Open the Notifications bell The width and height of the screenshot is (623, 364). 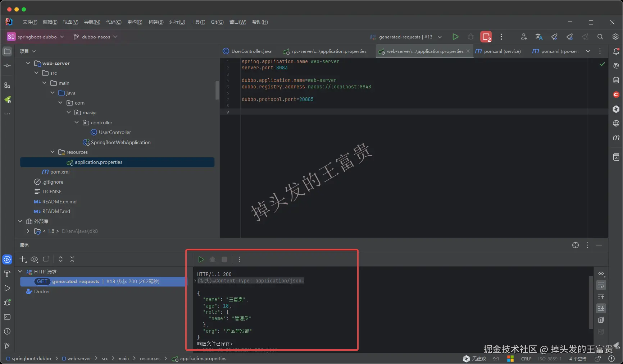[616, 51]
